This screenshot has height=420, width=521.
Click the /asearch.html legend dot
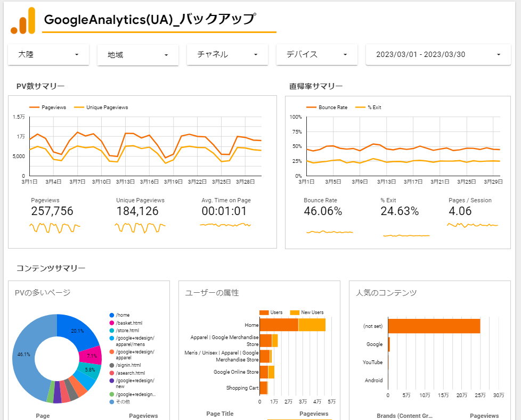(x=112, y=373)
